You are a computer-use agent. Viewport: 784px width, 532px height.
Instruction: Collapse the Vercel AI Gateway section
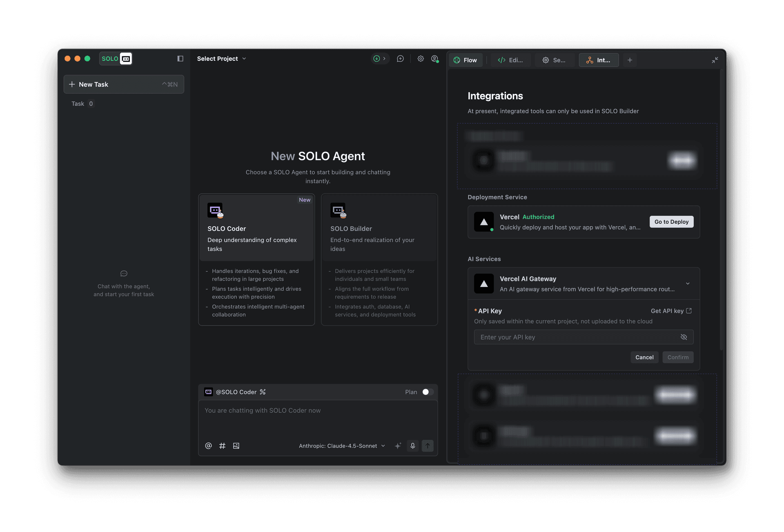pyautogui.click(x=688, y=284)
